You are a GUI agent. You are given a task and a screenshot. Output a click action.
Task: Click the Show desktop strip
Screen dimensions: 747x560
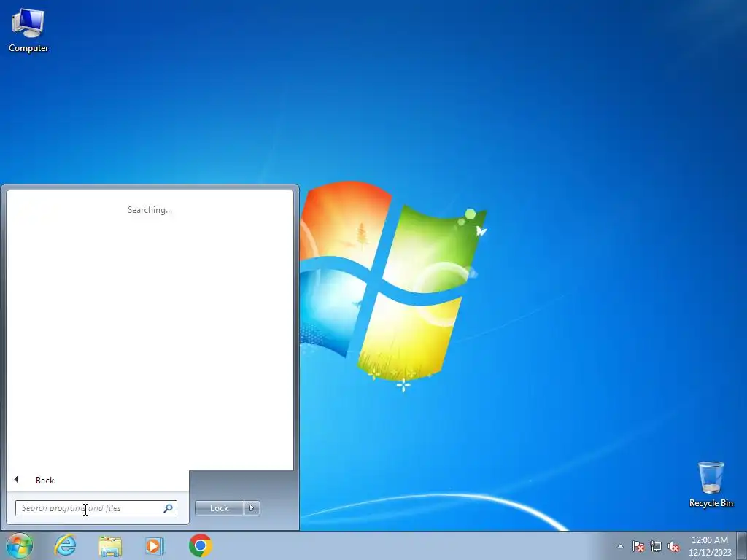click(x=742, y=545)
